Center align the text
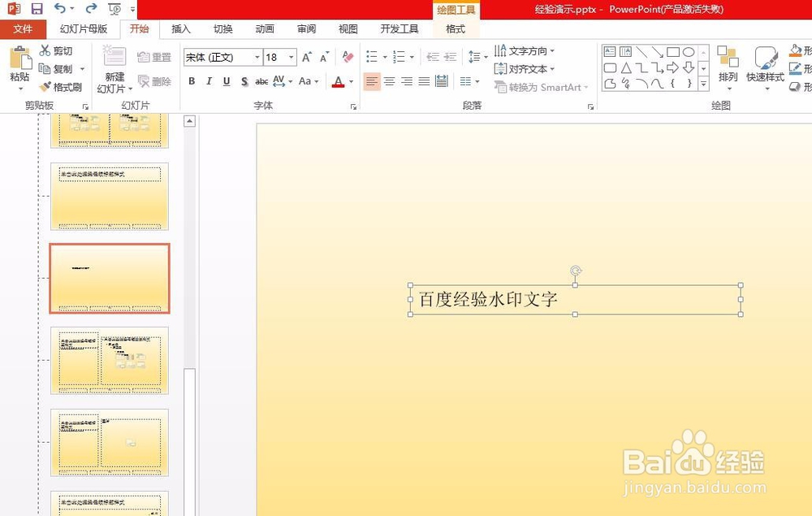812x516 pixels. pyautogui.click(x=390, y=81)
